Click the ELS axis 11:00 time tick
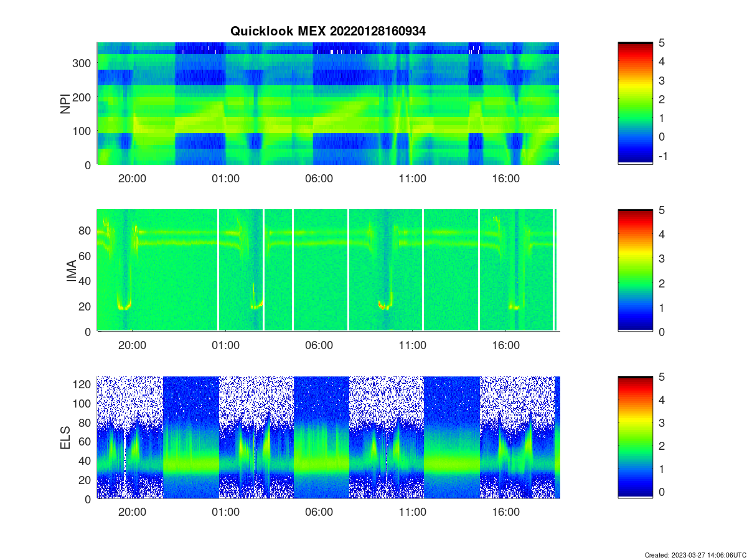 (412, 512)
